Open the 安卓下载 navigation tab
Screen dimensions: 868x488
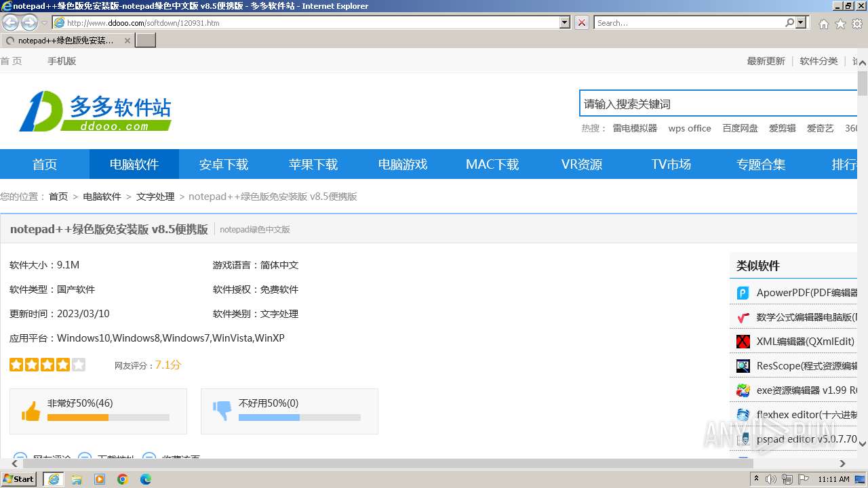pos(224,164)
